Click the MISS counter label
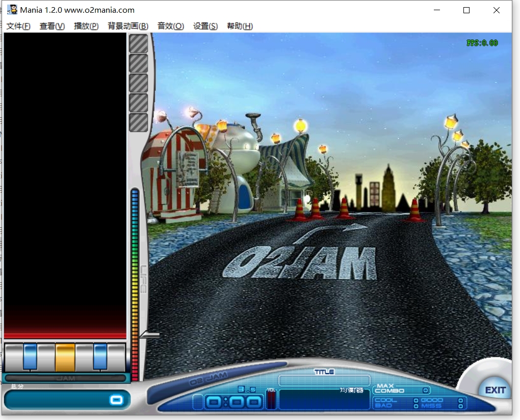The width and height of the screenshot is (520, 420). 431,405
